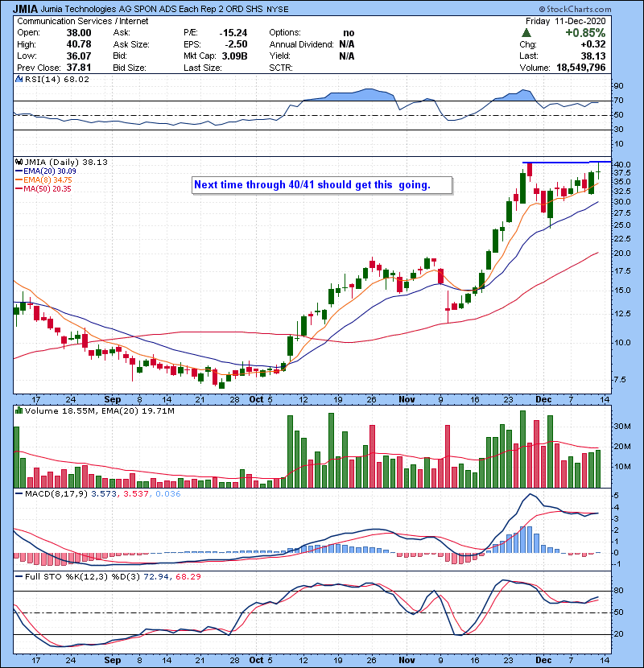This screenshot has height=668, width=644.
Task: Click the EPS value -2.50
Action: pyautogui.click(x=237, y=44)
